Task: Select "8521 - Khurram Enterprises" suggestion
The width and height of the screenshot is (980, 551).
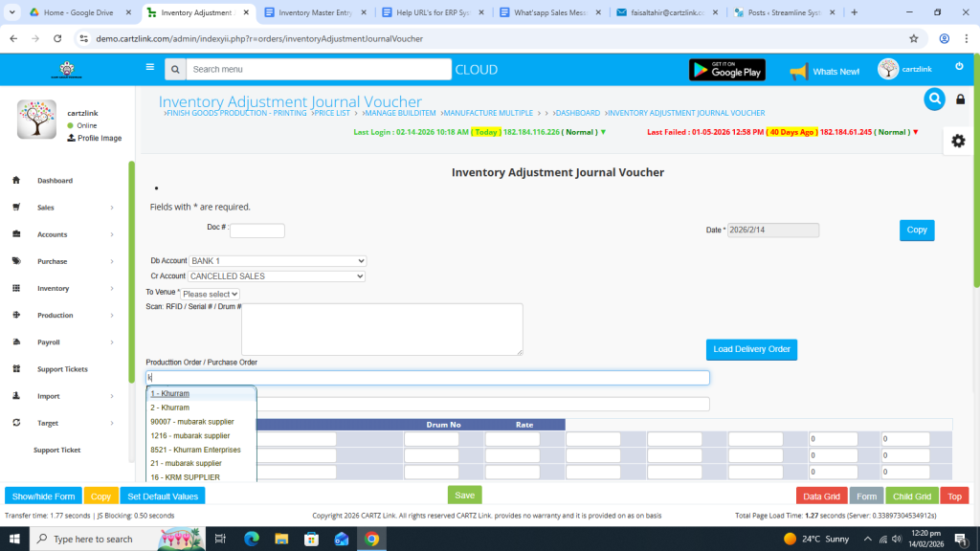Action: [195, 450]
